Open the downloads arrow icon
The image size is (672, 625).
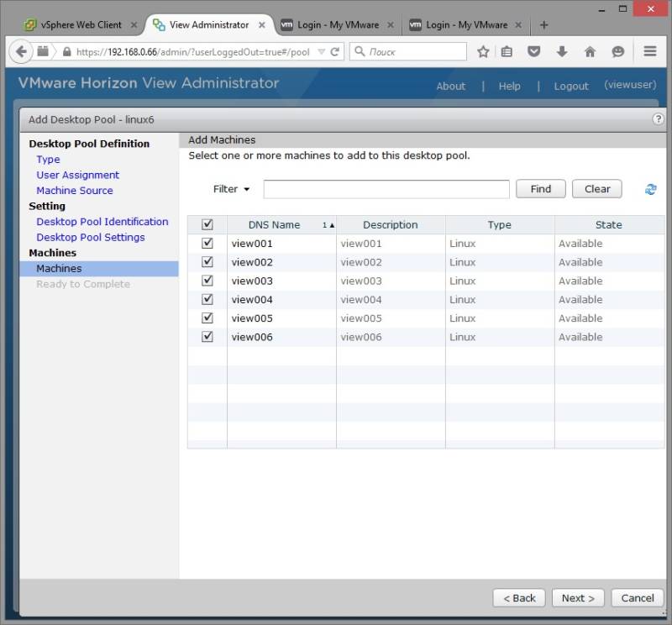click(x=562, y=52)
